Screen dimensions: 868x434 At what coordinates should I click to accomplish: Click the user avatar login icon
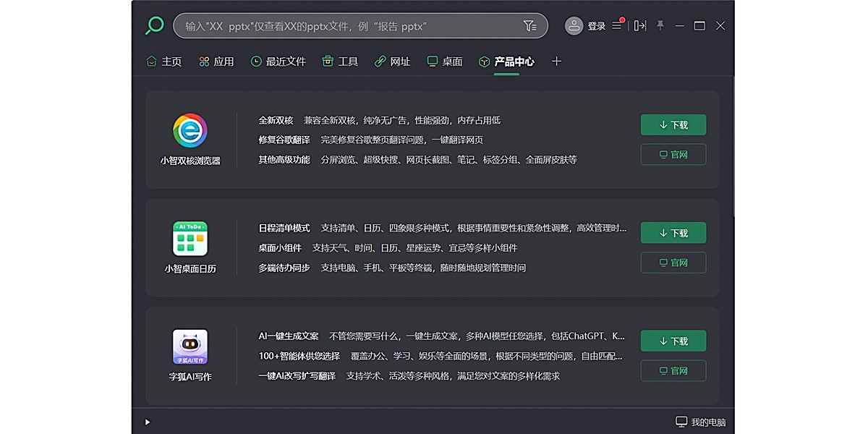pos(574,26)
